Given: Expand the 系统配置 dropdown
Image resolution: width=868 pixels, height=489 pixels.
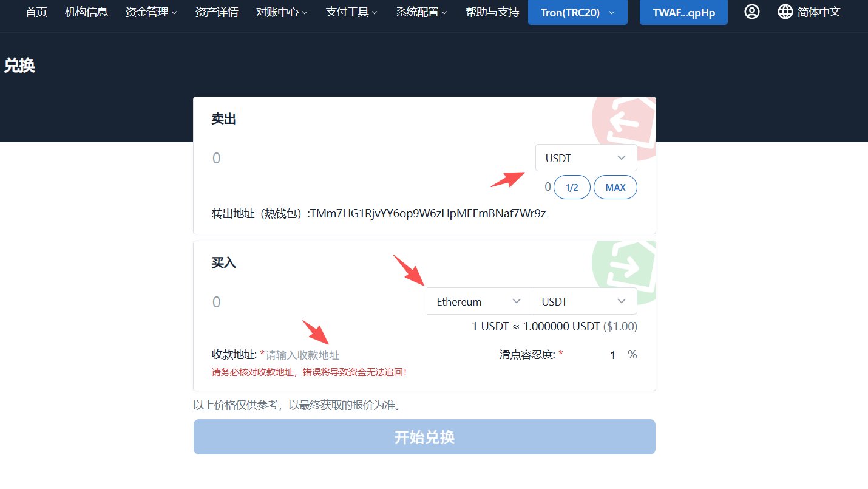Looking at the screenshot, I should (x=421, y=11).
